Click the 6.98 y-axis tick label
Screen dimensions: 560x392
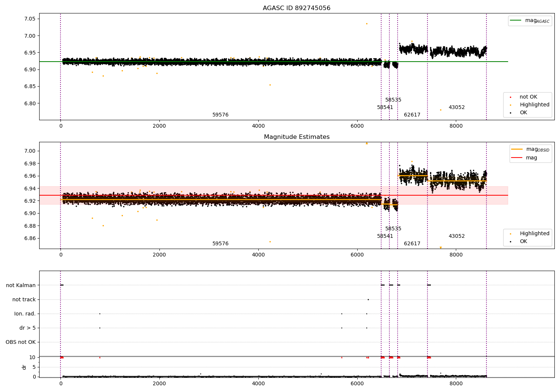(x=29, y=164)
